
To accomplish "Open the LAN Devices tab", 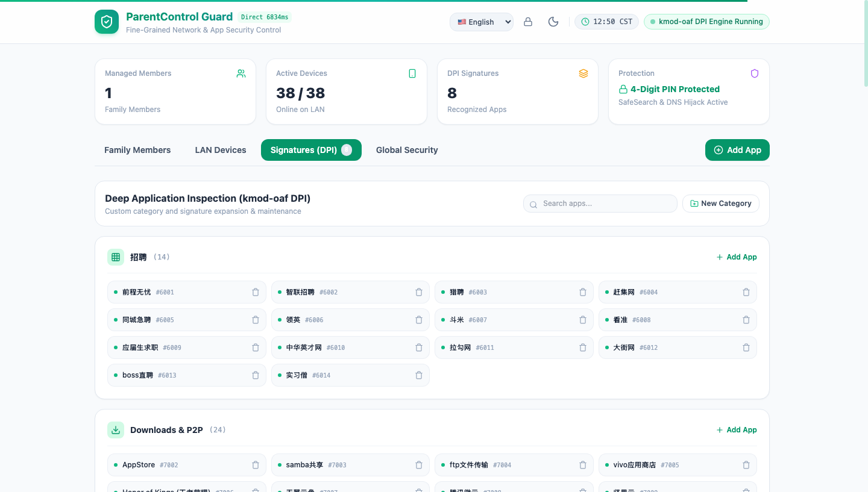I will click(221, 150).
